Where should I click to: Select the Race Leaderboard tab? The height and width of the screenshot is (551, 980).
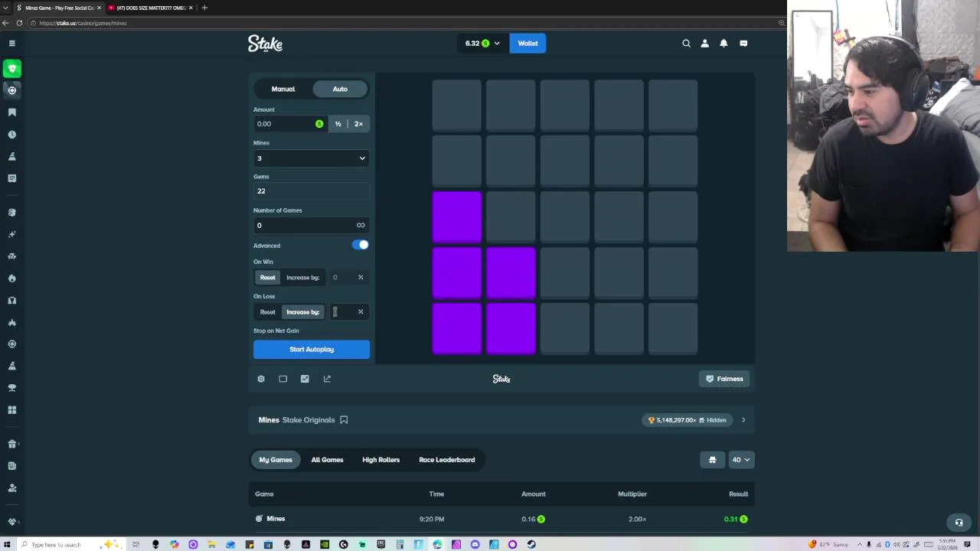pyautogui.click(x=446, y=460)
